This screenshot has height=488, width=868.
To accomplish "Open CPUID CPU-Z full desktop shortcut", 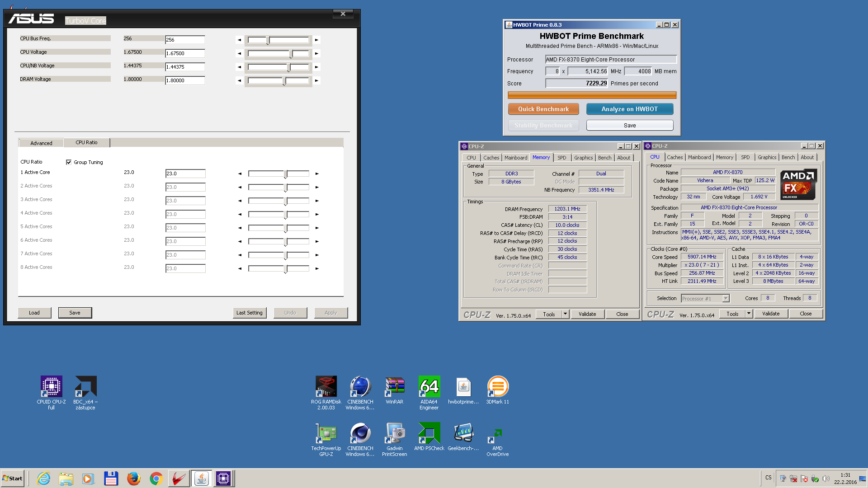I will pyautogui.click(x=51, y=392).
